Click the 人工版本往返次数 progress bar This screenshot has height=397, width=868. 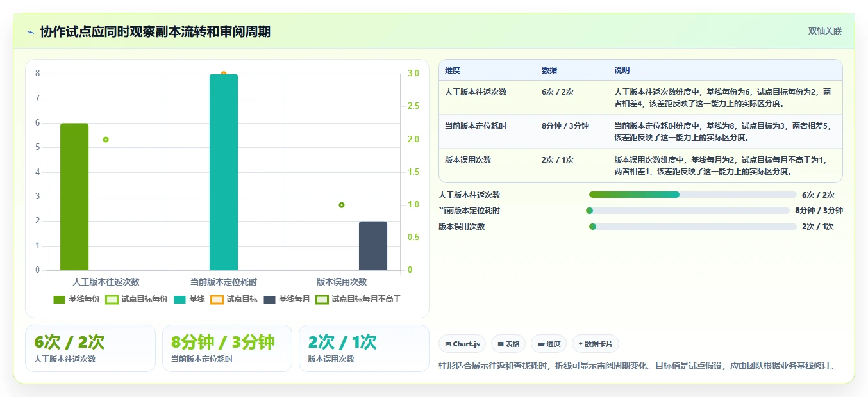point(693,195)
